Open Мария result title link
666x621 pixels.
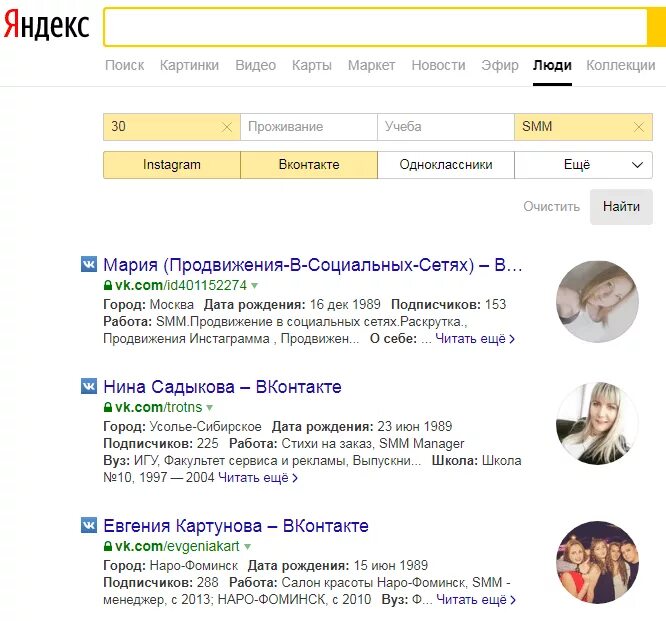[x=313, y=265]
